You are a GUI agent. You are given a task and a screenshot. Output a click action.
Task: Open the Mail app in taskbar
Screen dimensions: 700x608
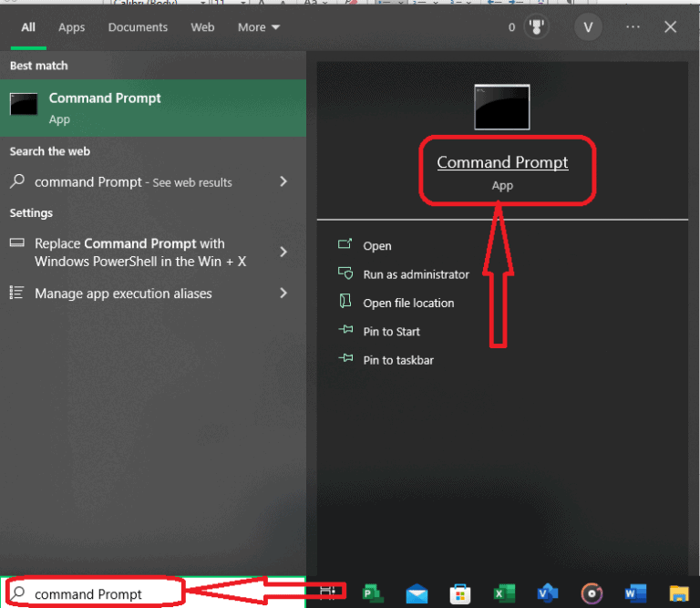pos(417,593)
